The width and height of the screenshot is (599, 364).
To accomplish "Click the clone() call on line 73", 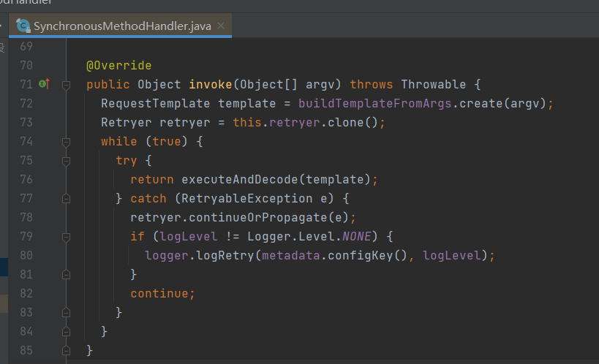I will tap(353, 123).
